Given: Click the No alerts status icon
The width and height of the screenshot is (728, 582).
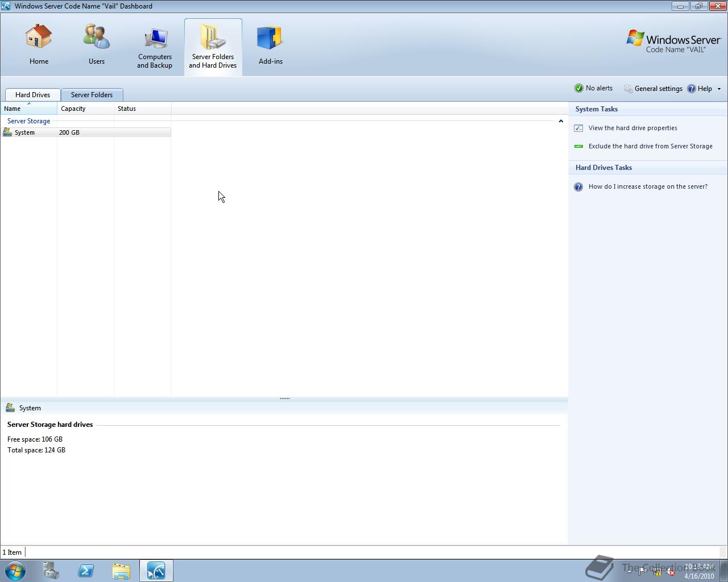Looking at the screenshot, I should click(x=579, y=88).
